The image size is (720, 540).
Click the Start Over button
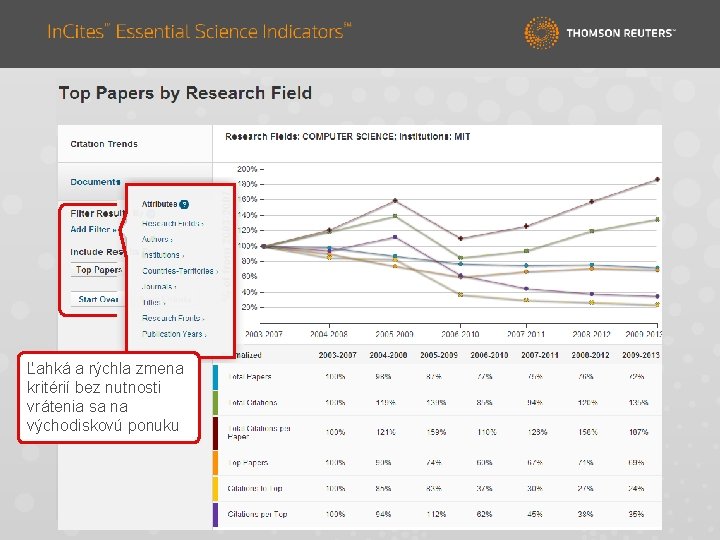click(98, 299)
